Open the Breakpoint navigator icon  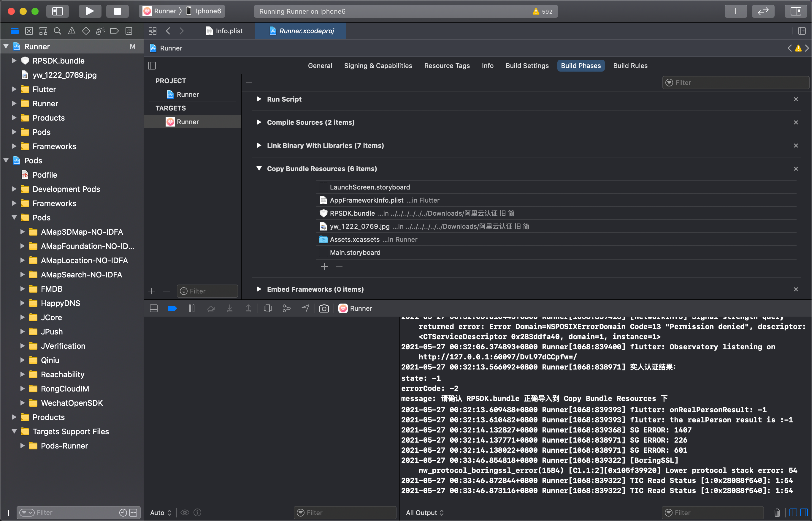tap(115, 31)
